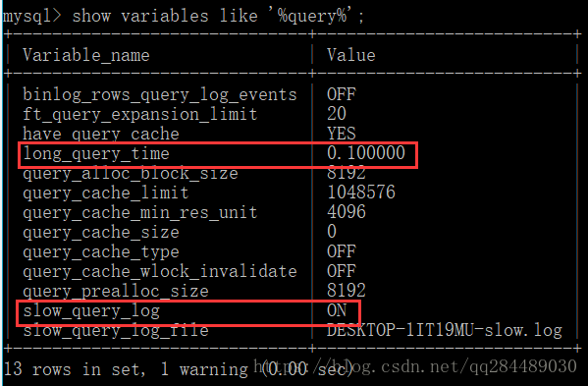Click the value 20 for ft_query_expansion_limit
Screen dimensions: 588x386
click(x=337, y=114)
